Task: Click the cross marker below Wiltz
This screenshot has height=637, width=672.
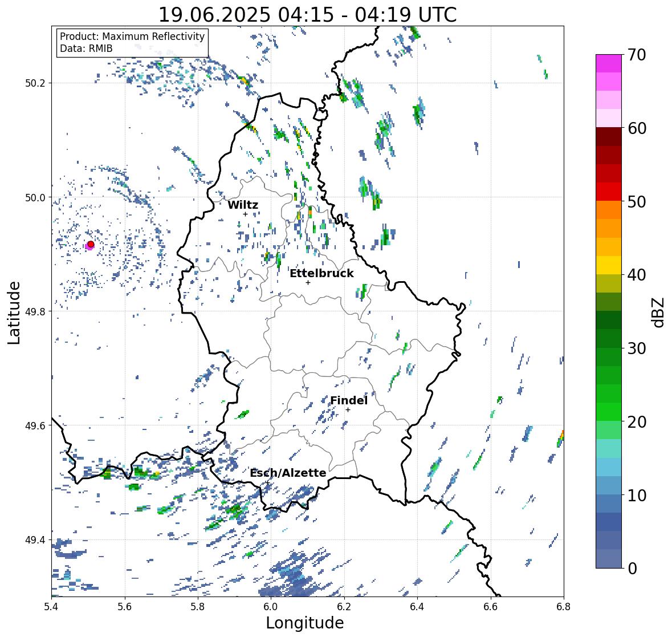Action: [x=245, y=214]
